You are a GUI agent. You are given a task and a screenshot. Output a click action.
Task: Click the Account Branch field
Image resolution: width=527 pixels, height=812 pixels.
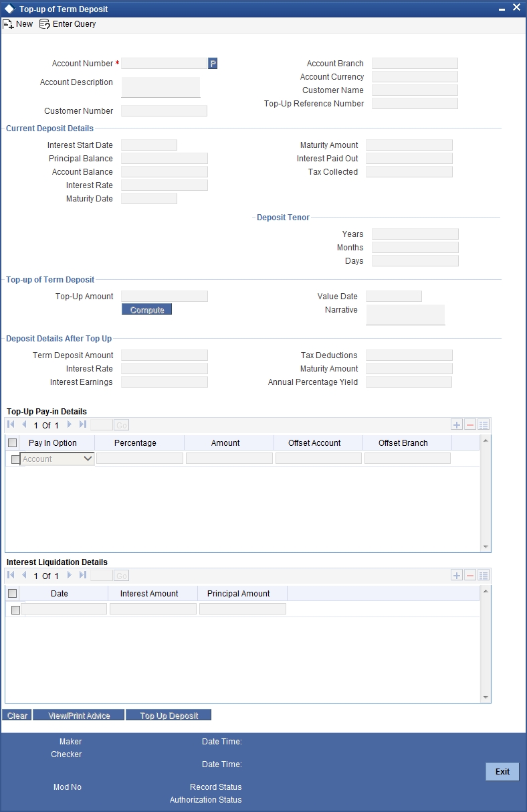415,64
